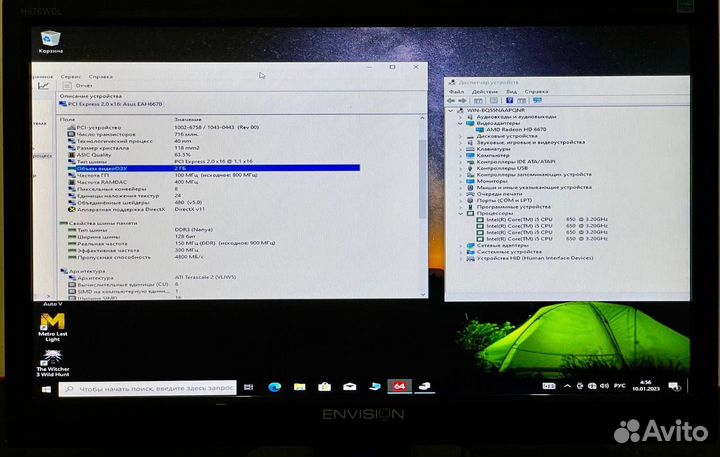Click the scan hardware monitor icon in Device Manager

(537, 101)
